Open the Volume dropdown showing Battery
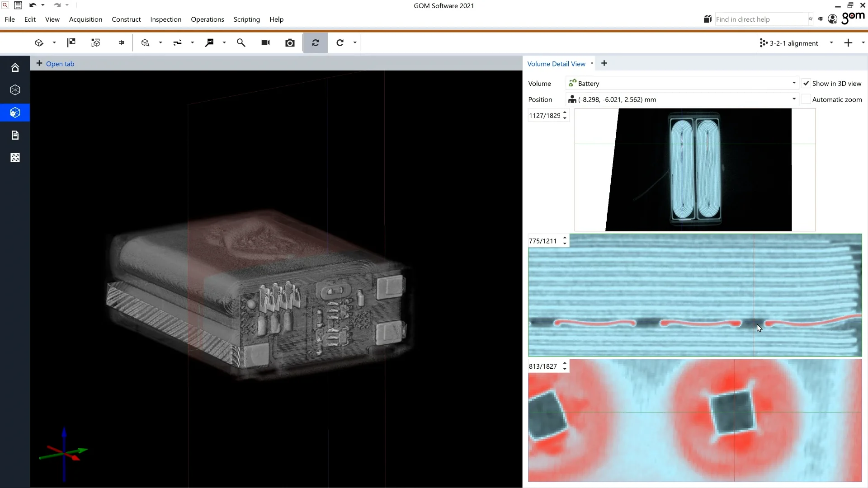The height and width of the screenshot is (488, 868). coord(793,83)
